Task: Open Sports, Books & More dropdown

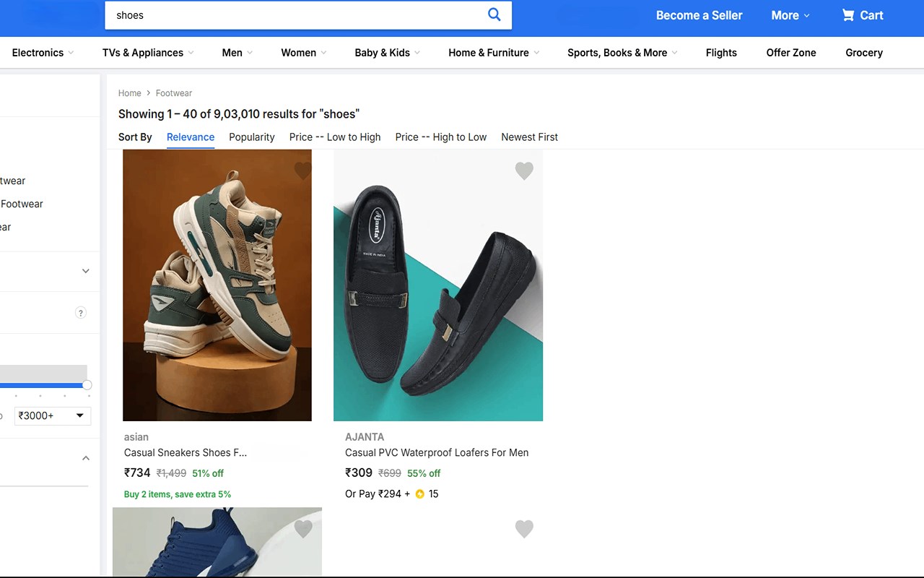Action: click(x=622, y=53)
